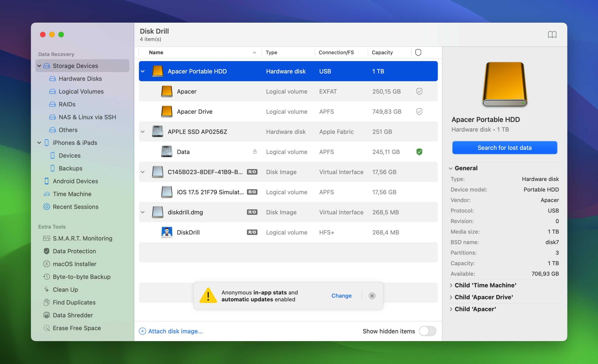
Task: Expand Child 'Time Machine' section
Action: (452, 285)
